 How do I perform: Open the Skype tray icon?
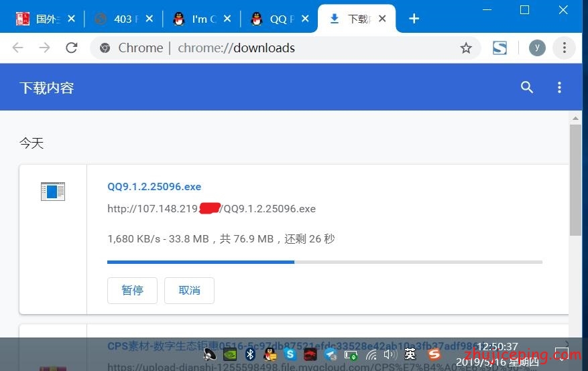tap(290, 354)
